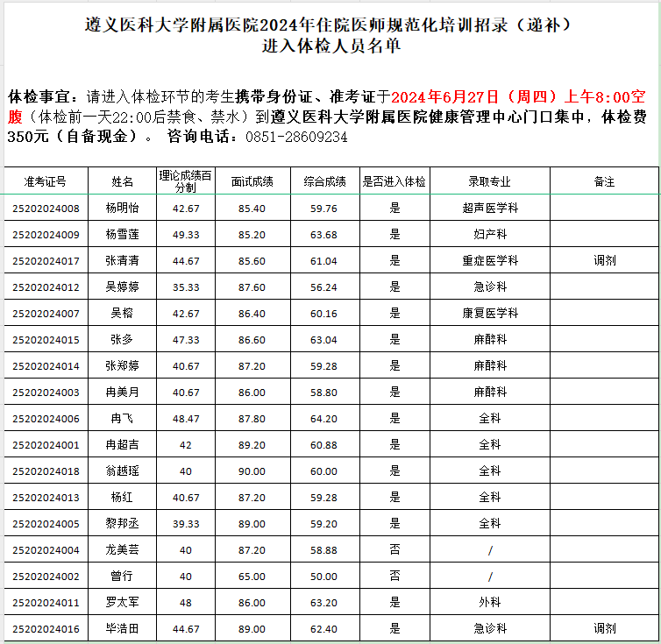Select the theory score 48.47
661x644 pixels.
point(186,419)
